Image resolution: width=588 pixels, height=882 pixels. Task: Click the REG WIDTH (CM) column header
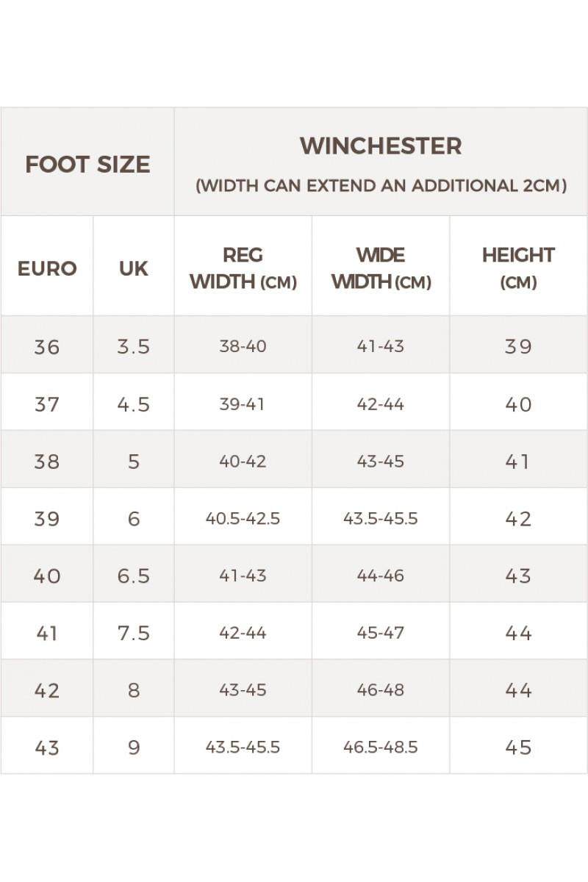pos(243,268)
